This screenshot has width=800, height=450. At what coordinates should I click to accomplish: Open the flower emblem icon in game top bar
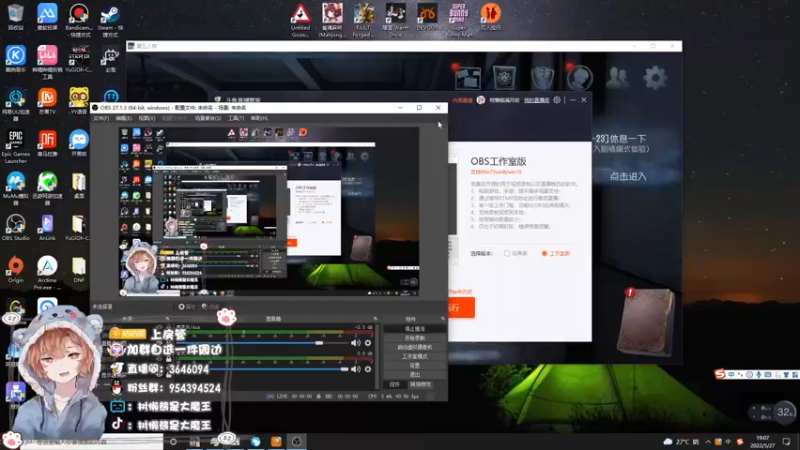505,78
